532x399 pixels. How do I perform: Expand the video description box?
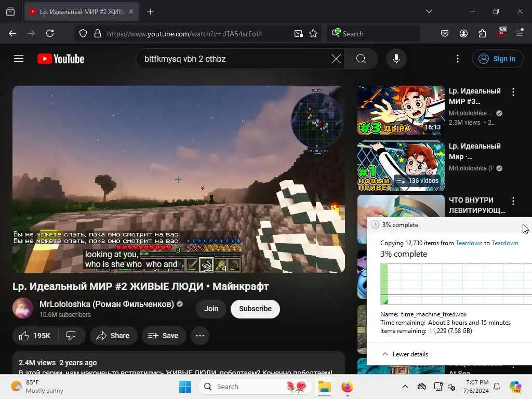pyautogui.click(x=179, y=363)
